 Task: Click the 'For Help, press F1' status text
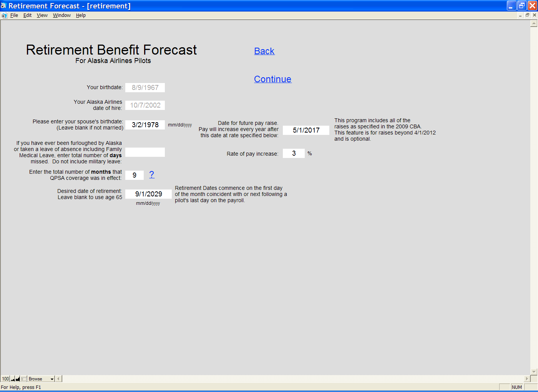coord(21,387)
